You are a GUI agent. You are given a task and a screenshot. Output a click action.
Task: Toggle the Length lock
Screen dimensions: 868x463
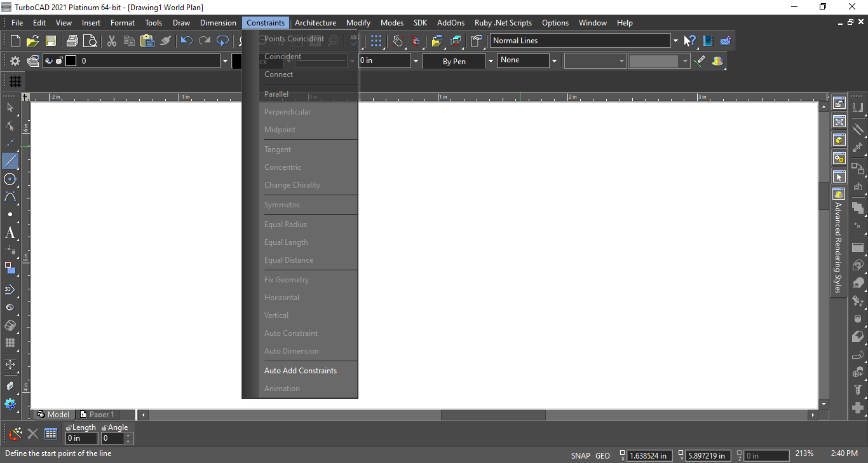(69, 427)
